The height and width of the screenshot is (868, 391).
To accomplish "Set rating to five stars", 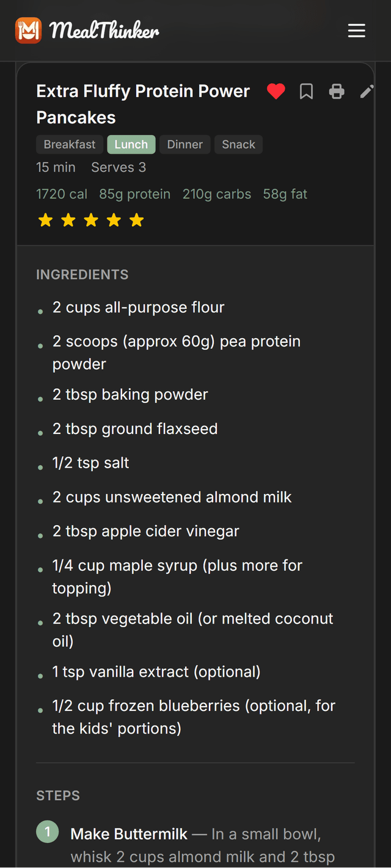I will (x=136, y=219).
